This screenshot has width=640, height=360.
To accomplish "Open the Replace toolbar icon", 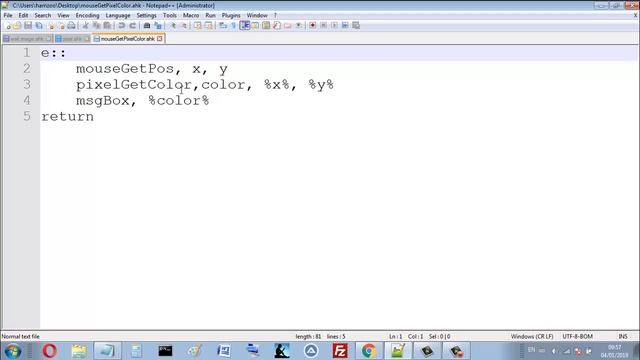I will (158, 25).
